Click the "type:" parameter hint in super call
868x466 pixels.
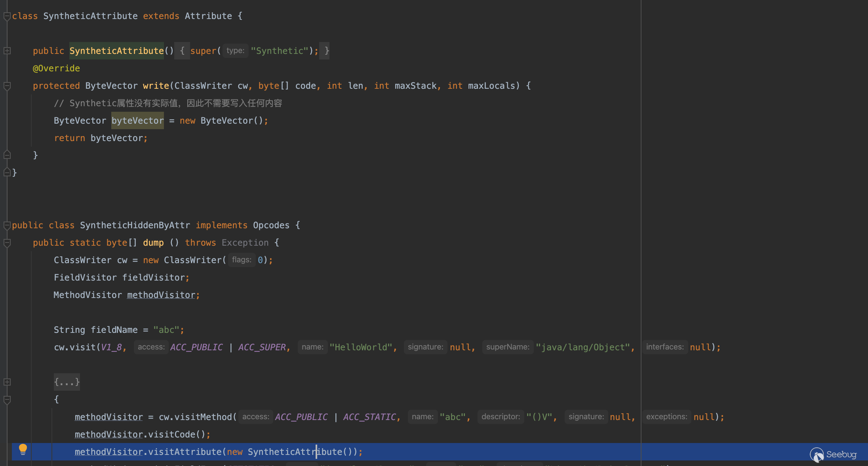tap(235, 51)
